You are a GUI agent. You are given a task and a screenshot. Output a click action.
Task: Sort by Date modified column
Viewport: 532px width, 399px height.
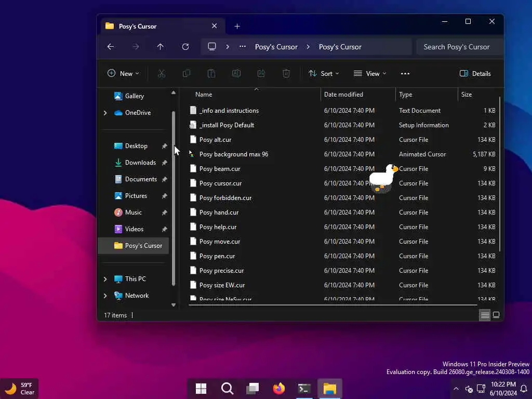[343, 95]
